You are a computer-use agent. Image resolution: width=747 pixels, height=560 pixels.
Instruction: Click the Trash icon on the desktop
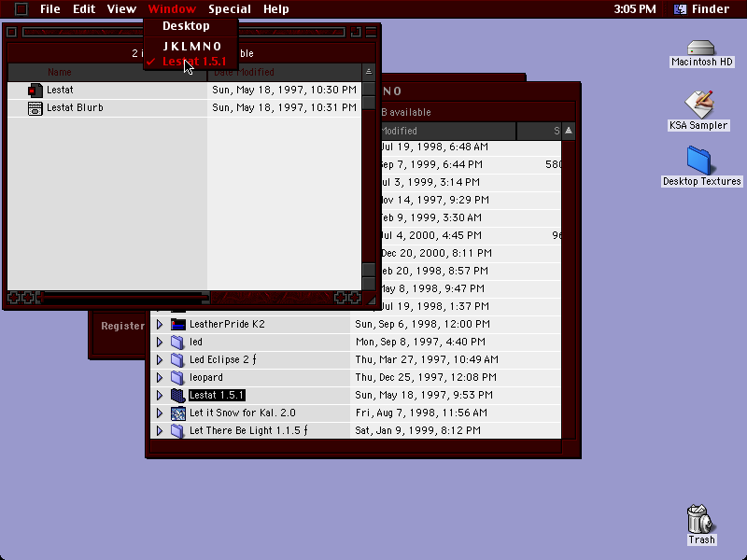pyautogui.click(x=701, y=519)
